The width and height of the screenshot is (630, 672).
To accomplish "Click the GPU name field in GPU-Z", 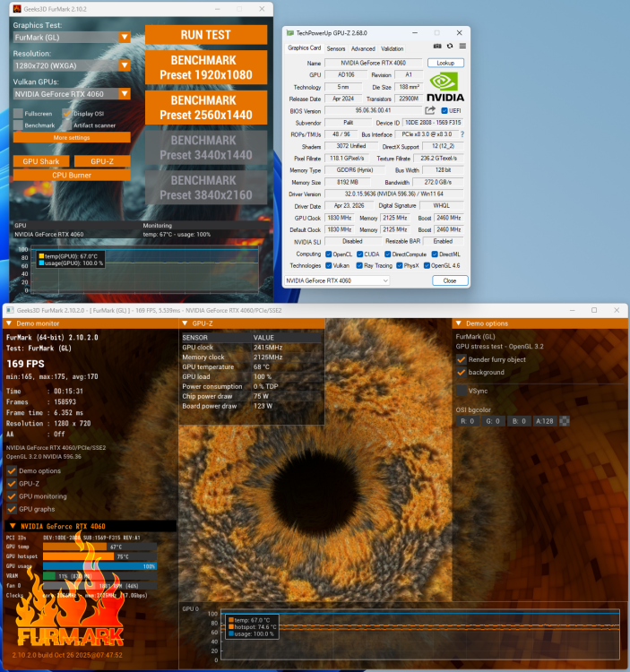I will coord(373,63).
